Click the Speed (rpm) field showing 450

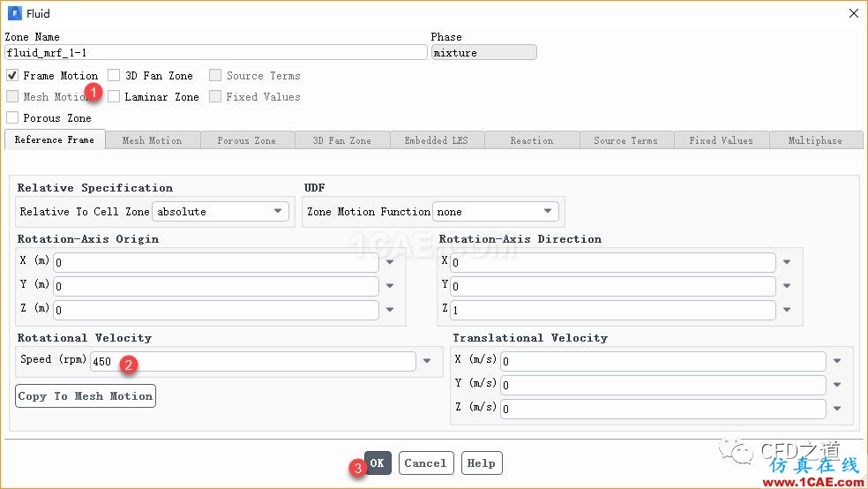[x=253, y=361]
